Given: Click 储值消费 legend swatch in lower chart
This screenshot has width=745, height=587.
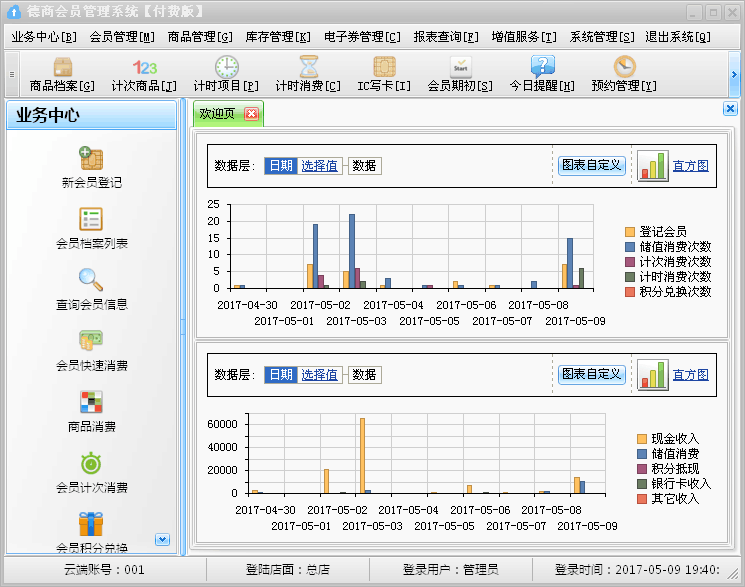Looking at the screenshot, I should point(642,453).
